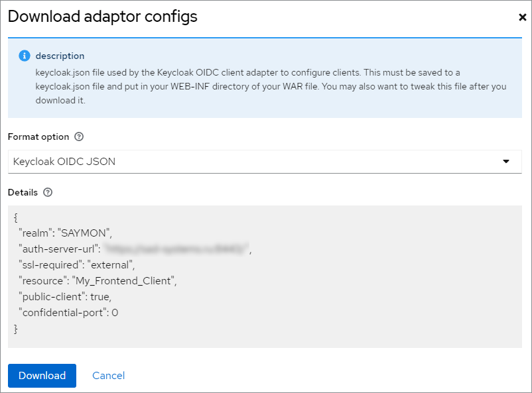The height and width of the screenshot is (393, 532).
Task: Close the Download adaptor configs dialog
Action: (522, 17)
